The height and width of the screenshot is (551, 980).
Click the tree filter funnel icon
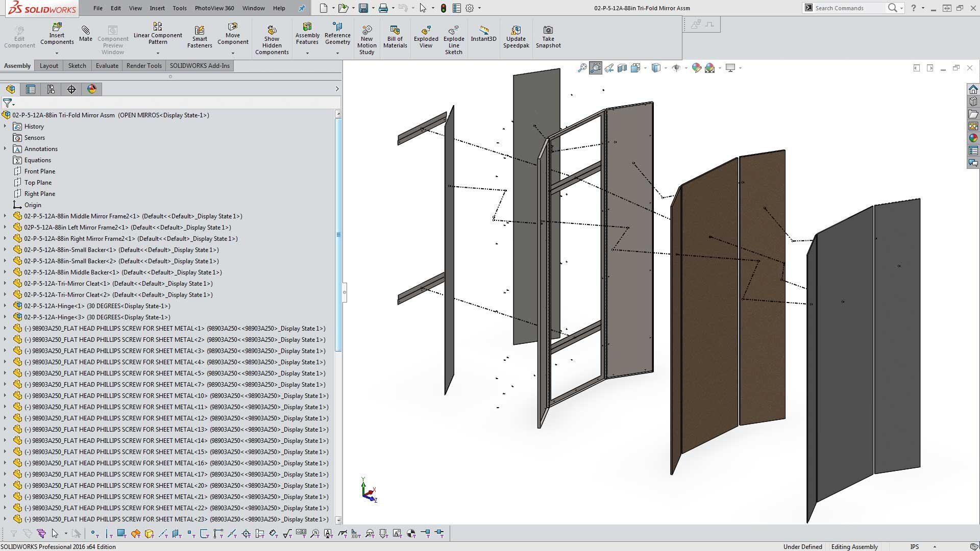pos(7,103)
